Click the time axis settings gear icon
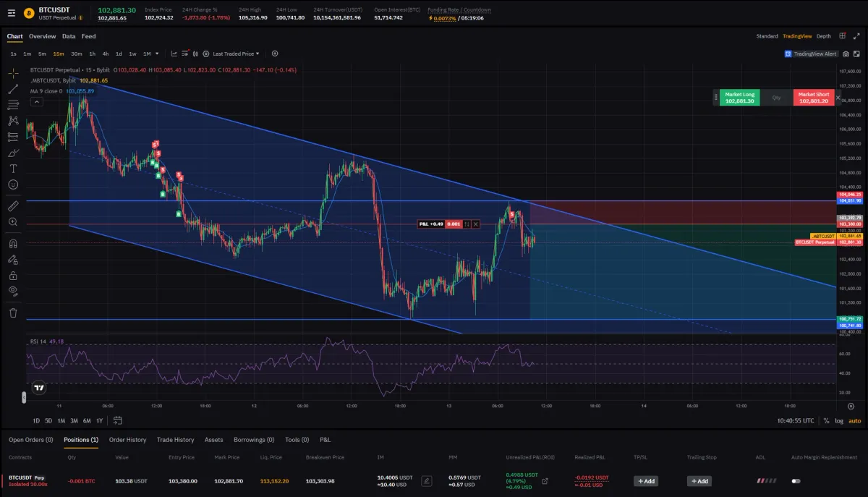This screenshot has height=497, width=868. point(851,407)
